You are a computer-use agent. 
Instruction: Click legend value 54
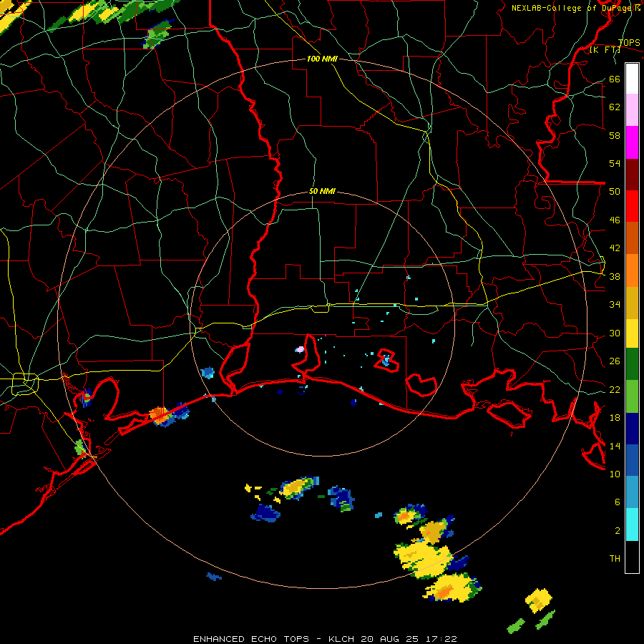coord(615,163)
